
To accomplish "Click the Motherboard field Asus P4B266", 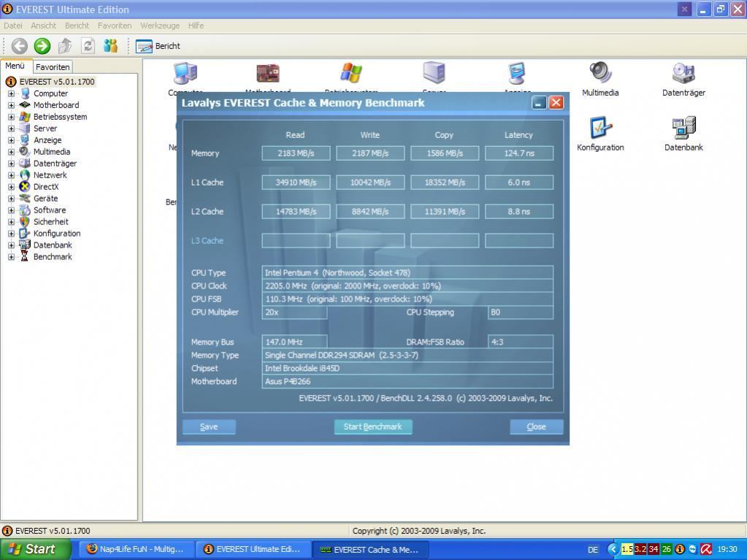I will click(x=407, y=381).
